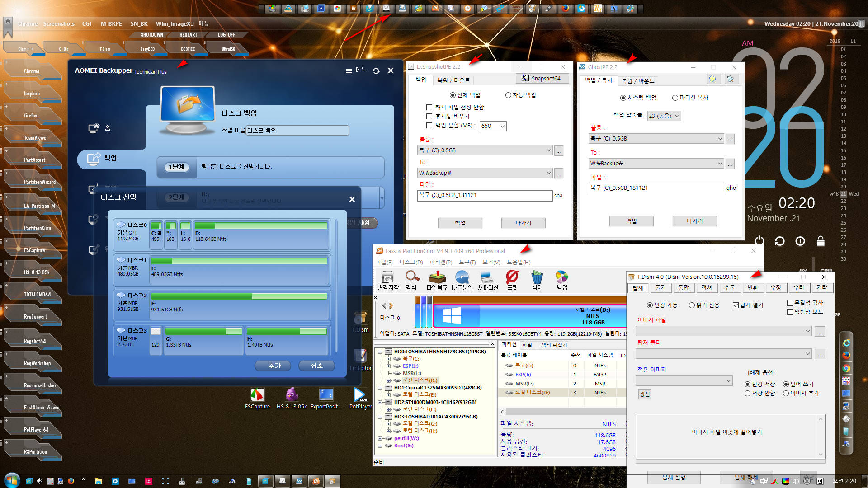
Task: Click the 포맷 format icon in PartitionGuru
Action: [x=512, y=280]
